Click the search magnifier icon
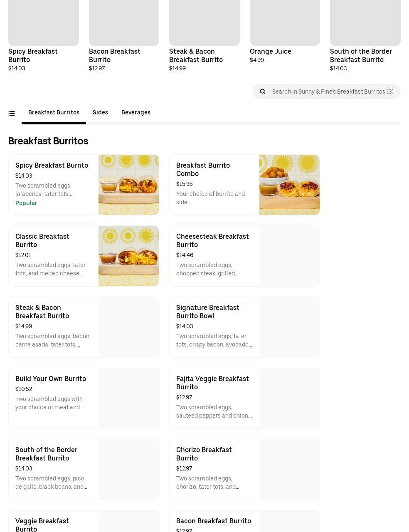The image size is (409, 532). (263, 92)
